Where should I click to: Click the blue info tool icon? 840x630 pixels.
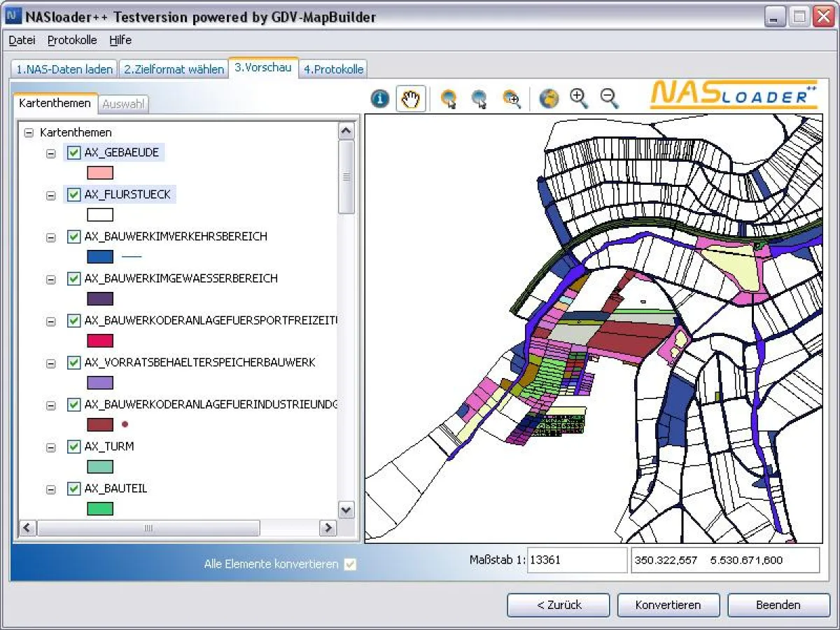tap(380, 99)
